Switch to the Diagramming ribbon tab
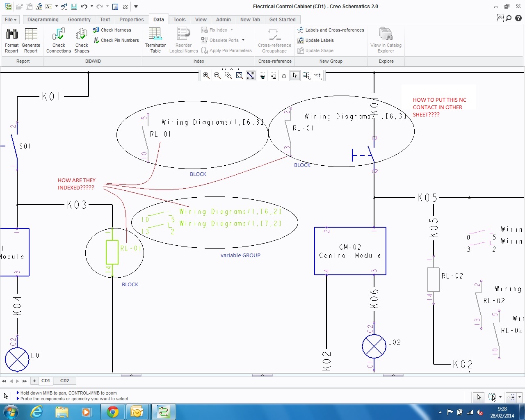 point(43,19)
